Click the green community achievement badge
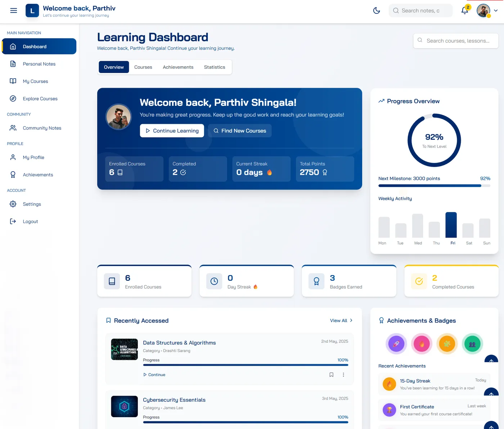The height and width of the screenshot is (429, 504). click(472, 344)
